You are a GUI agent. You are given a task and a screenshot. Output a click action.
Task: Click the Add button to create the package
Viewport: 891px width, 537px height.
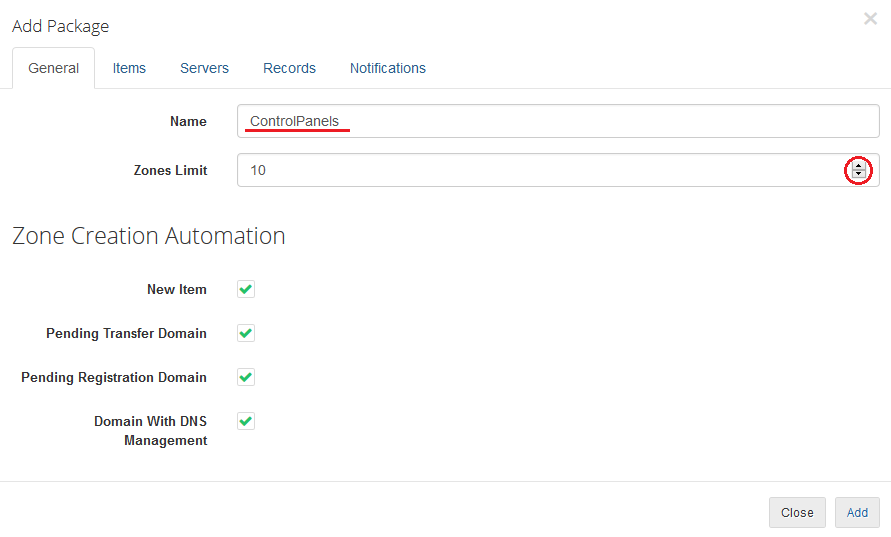[857, 512]
